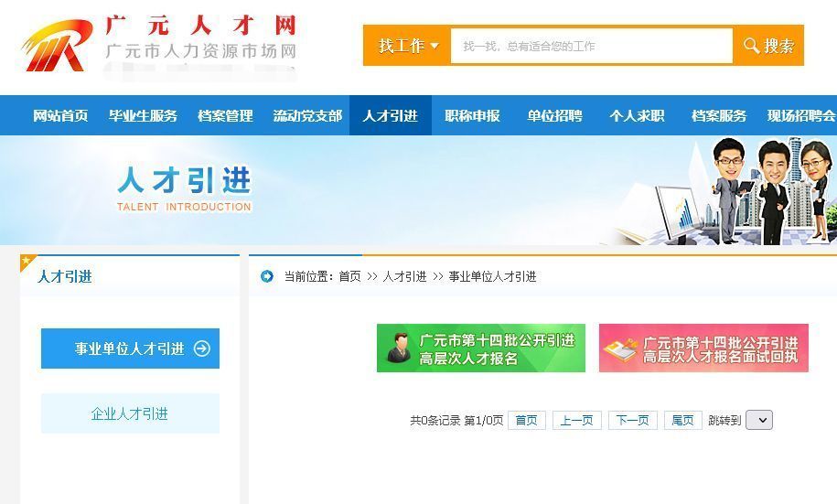Go to 网站首页 in navigation bar
837x504 pixels.
(x=60, y=115)
